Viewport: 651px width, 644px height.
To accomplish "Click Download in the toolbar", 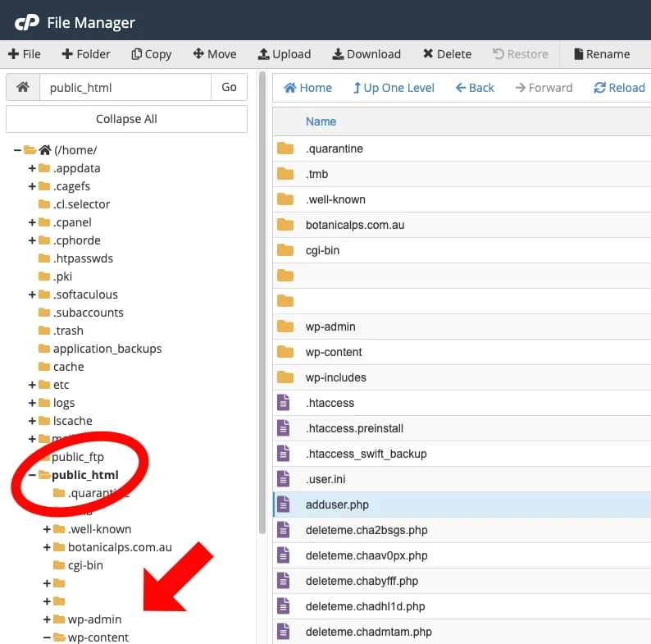I will tap(366, 54).
